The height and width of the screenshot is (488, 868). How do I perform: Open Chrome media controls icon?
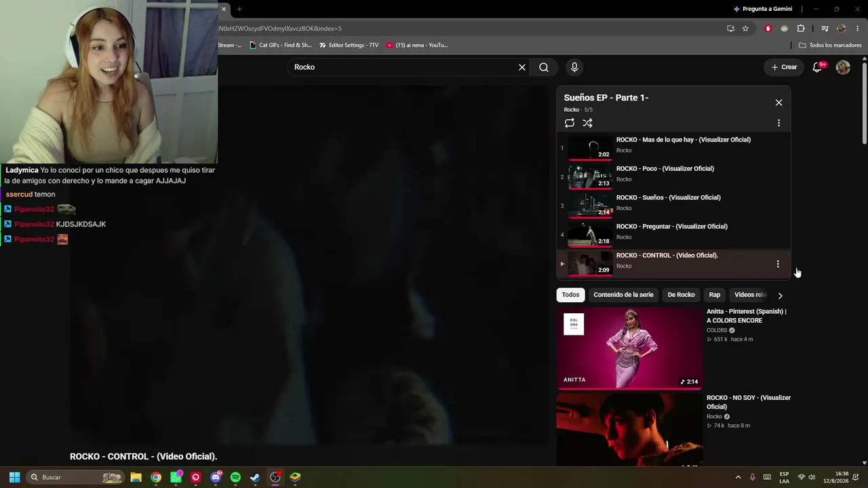pyautogui.click(x=825, y=28)
